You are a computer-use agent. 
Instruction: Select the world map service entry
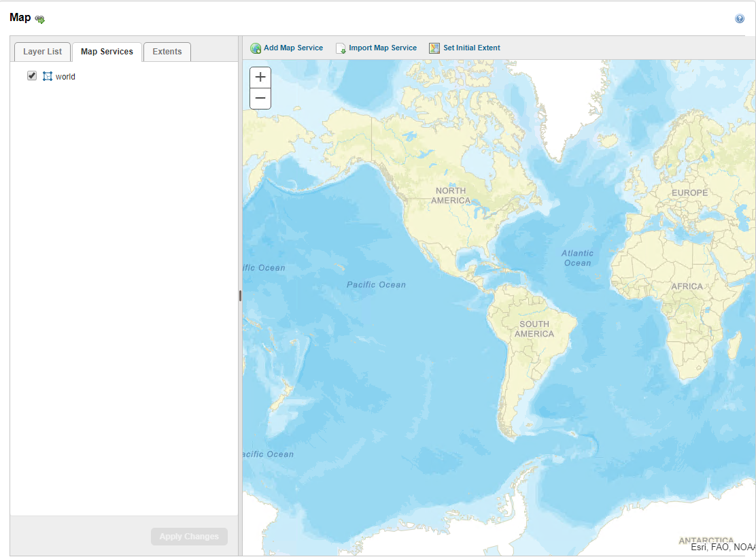[x=65, y=77]
